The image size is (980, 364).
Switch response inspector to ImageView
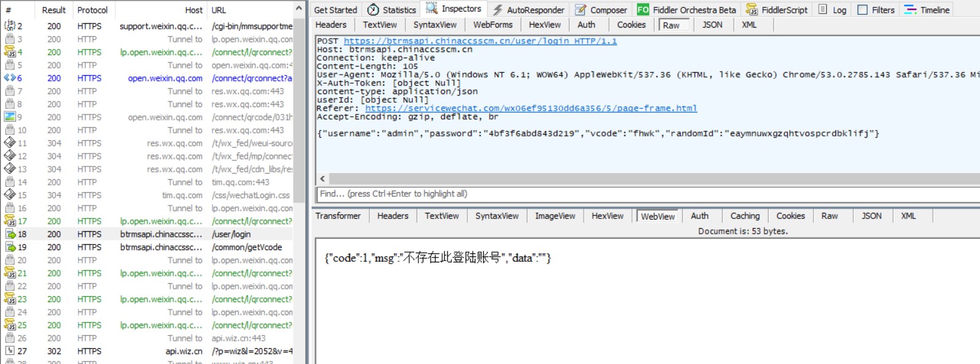pos(555,216)
